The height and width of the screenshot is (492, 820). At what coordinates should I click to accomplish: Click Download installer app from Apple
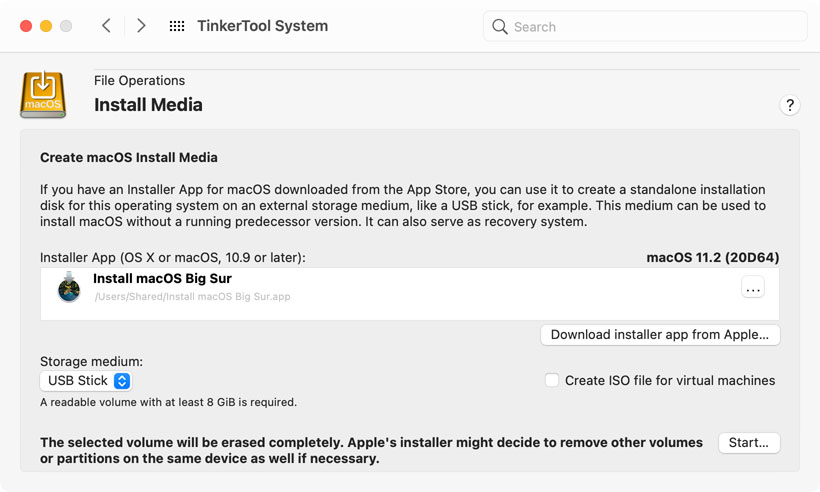click(x=660, y=335)
